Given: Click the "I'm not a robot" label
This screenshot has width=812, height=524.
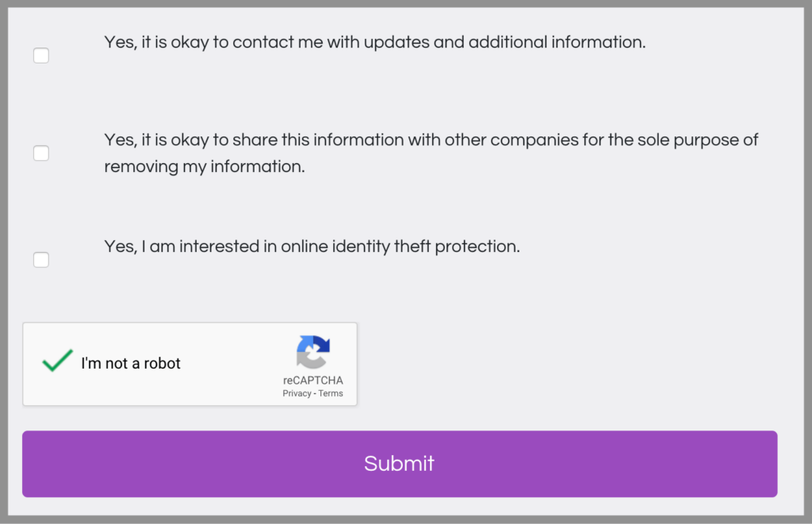Looking at the screenshot, I should click(x=131, y=363).
